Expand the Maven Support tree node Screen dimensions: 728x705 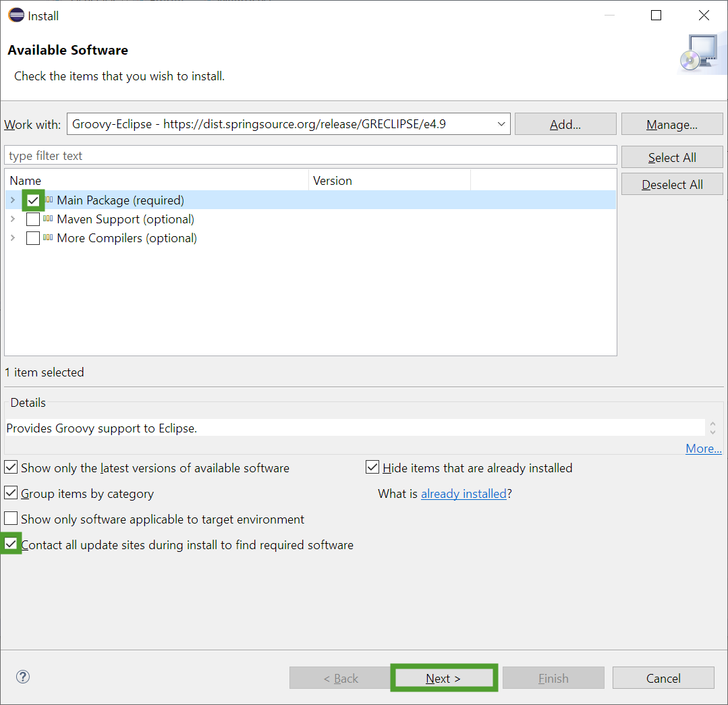point(12,219)
